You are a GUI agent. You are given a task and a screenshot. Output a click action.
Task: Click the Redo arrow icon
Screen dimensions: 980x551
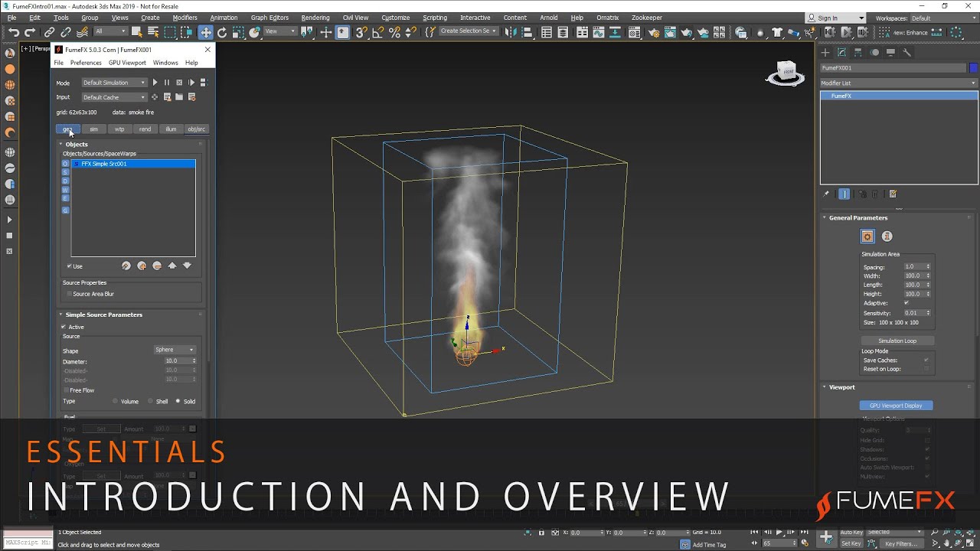[x=30, y=32]
